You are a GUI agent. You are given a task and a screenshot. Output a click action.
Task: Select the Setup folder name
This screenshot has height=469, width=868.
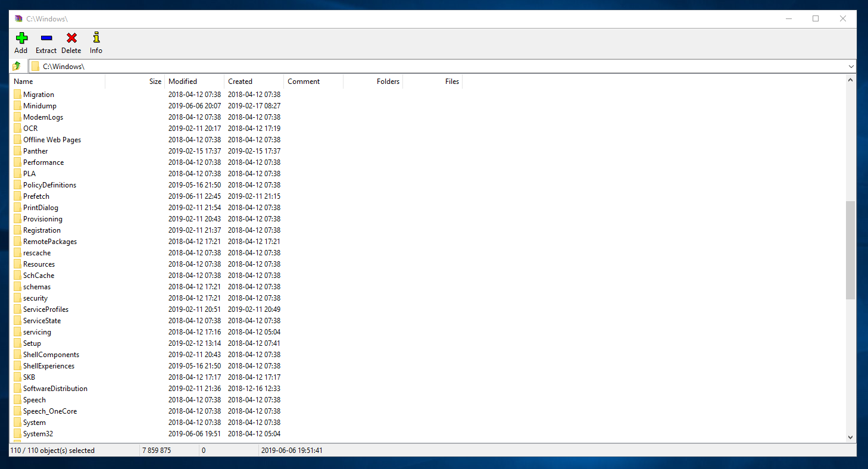[x=32, y=343]
